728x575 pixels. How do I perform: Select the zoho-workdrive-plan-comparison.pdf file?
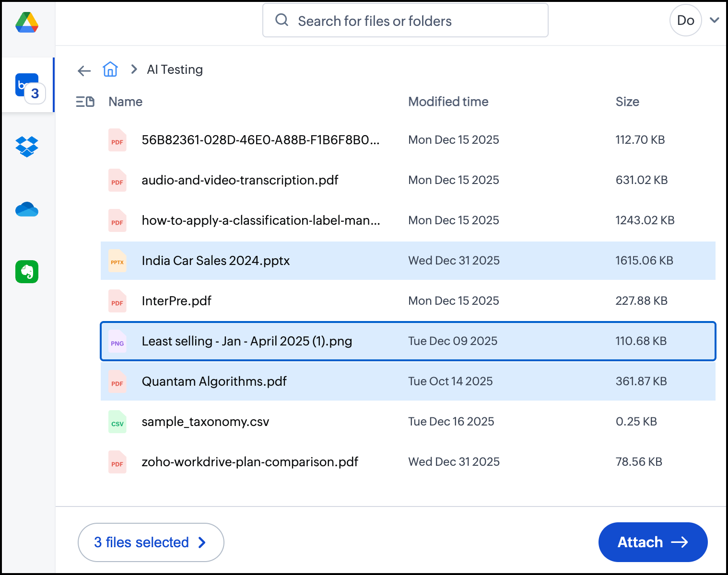[x=250, y=462]
